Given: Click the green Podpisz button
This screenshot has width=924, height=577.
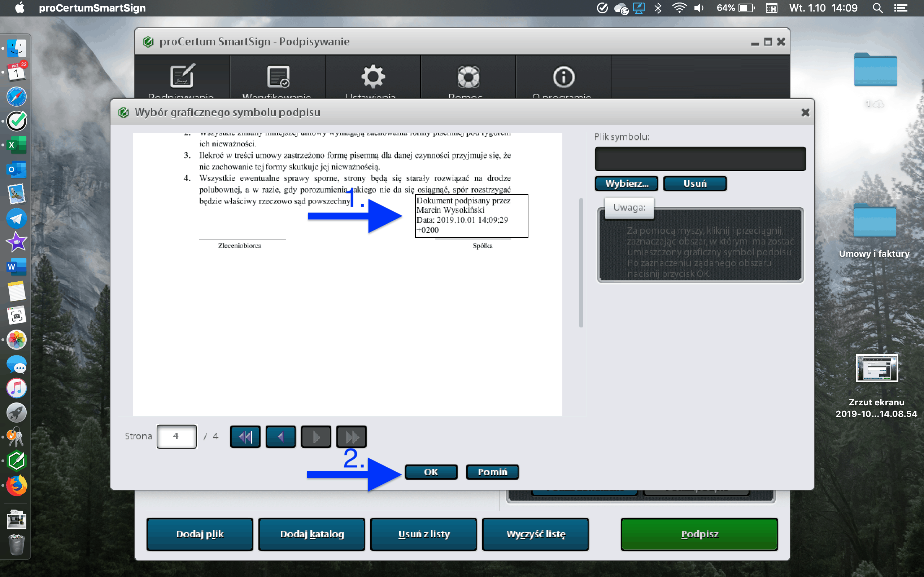Looking at the screenshot, I should click(699, 534).
